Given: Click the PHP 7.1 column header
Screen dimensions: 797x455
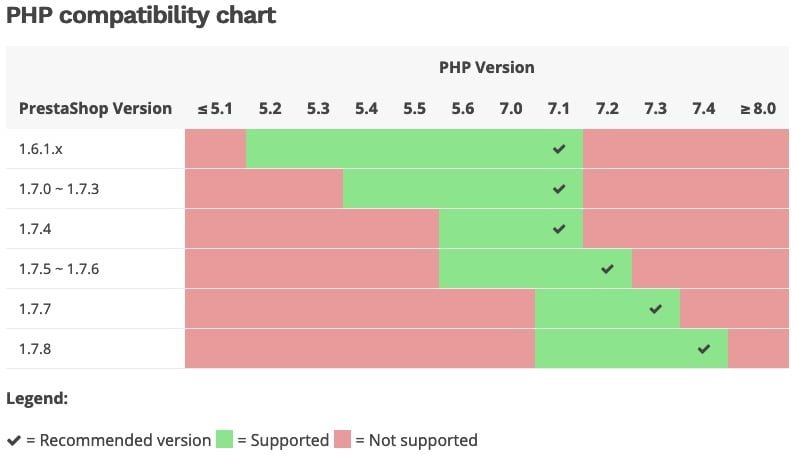Looking at the screenshot, I should point(559,108).
